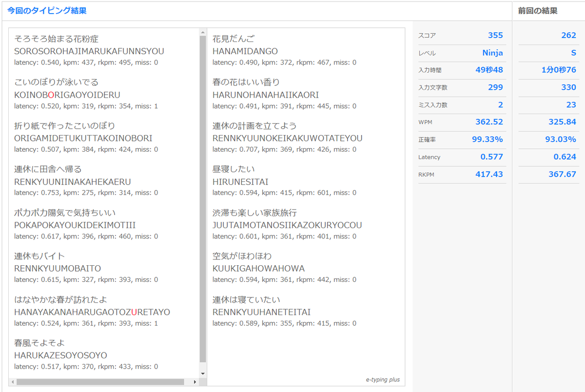
Task: Click the character count 299
Action: [495, 87]
